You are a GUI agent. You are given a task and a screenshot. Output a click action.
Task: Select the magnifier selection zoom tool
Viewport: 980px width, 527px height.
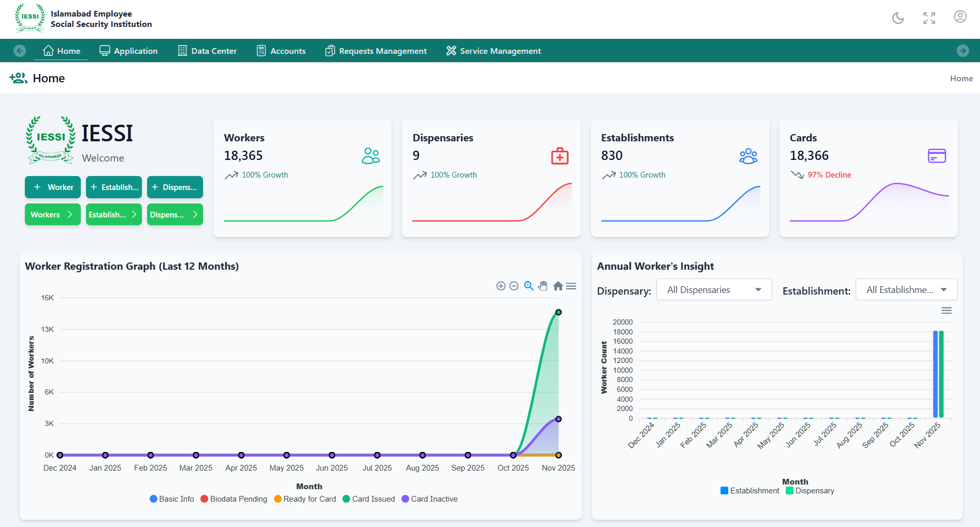528,286
